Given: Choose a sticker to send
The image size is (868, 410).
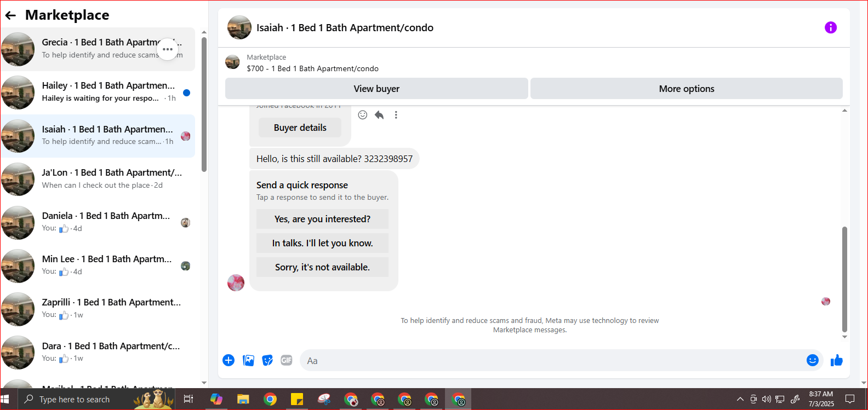Looking at the screenshot, I should (267, 360).
